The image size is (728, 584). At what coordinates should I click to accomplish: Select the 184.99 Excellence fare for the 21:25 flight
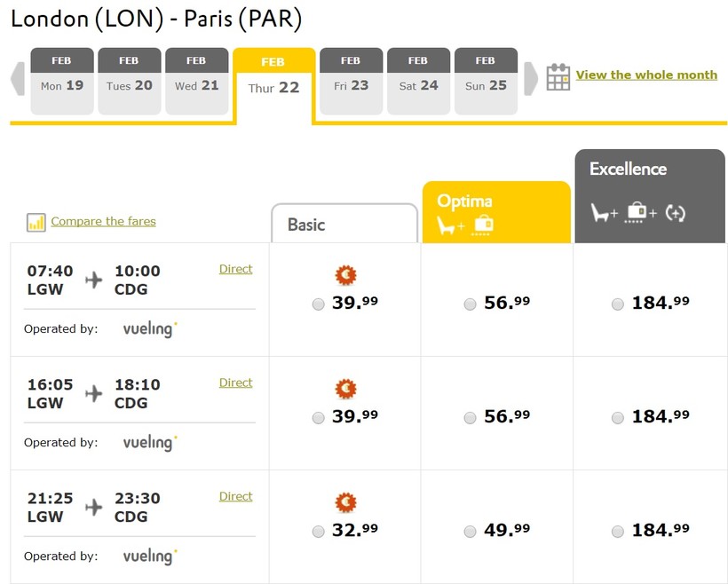(x=618, y=532)
